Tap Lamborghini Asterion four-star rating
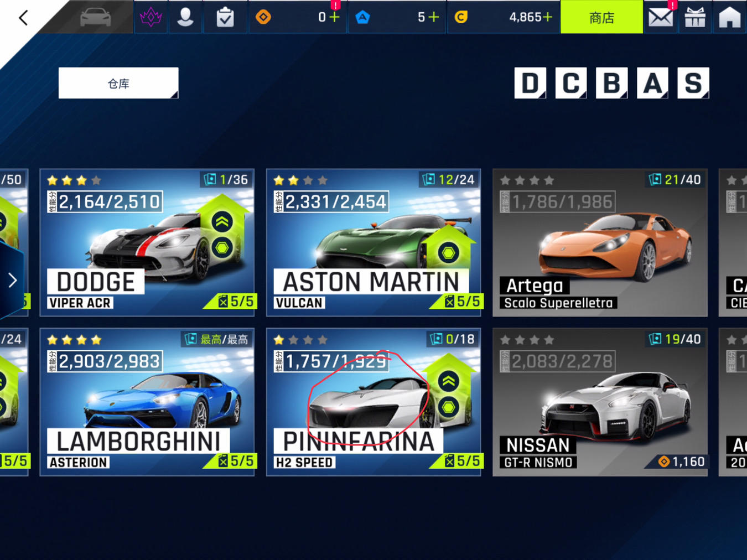Screen dimensions: 747x560 74,340
